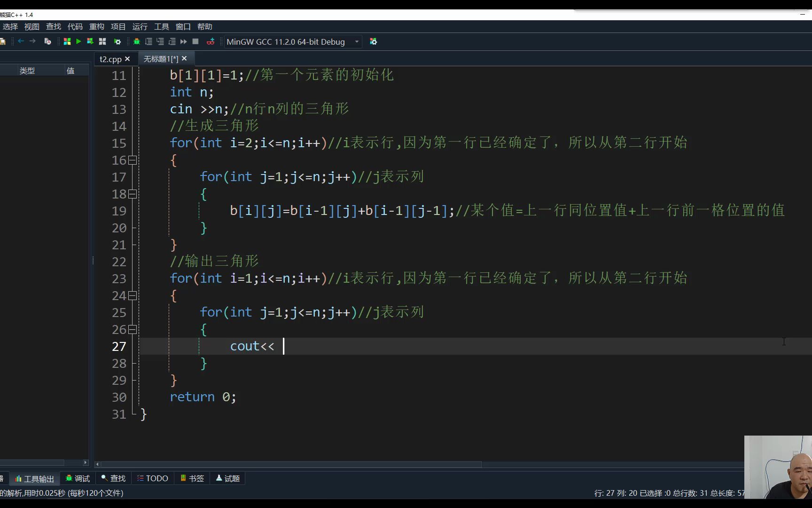Select the step-over debug icon
Image resolution: width=812 pixels, height=508 pixels.
148,41
